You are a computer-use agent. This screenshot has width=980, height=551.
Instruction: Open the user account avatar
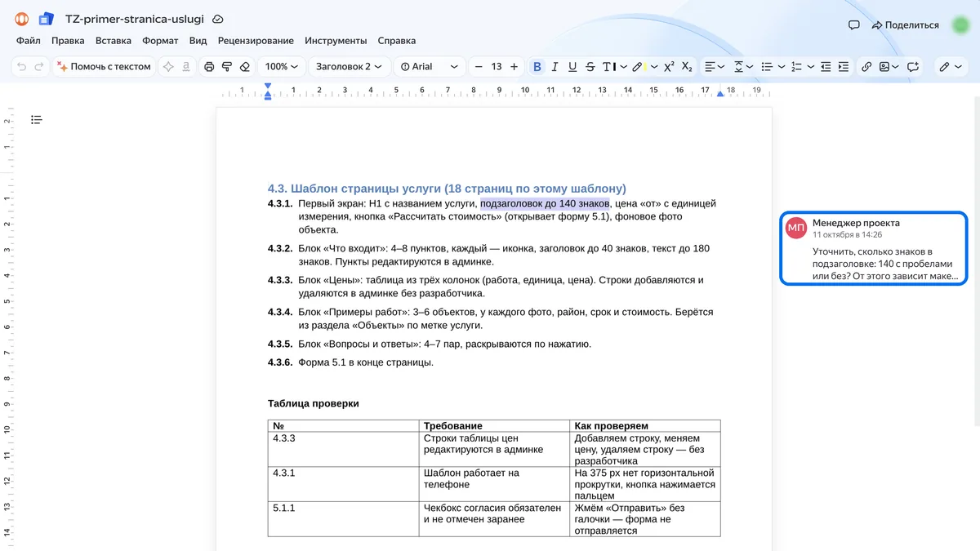(x=960, y=25)
